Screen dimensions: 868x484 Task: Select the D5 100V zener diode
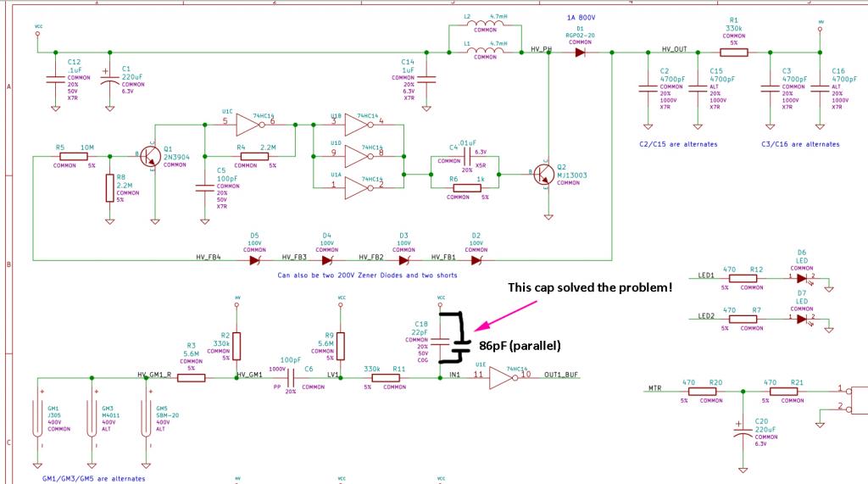coord(254,260)
